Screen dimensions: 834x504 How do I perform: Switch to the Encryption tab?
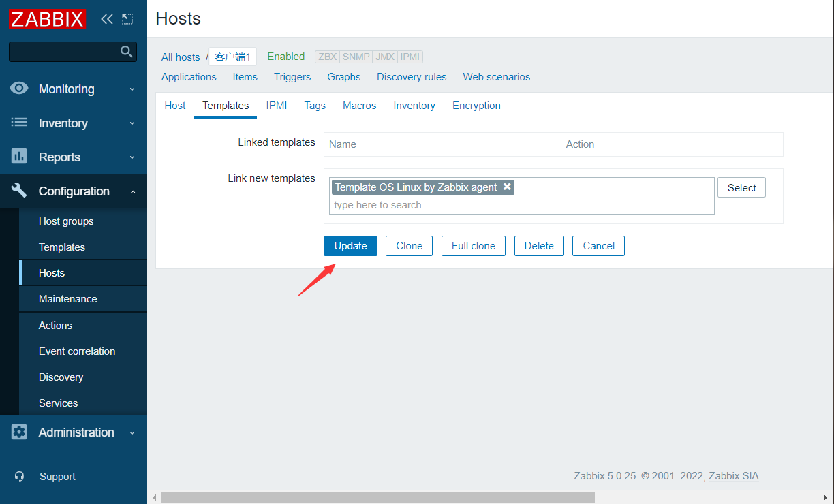coord(476,106)
